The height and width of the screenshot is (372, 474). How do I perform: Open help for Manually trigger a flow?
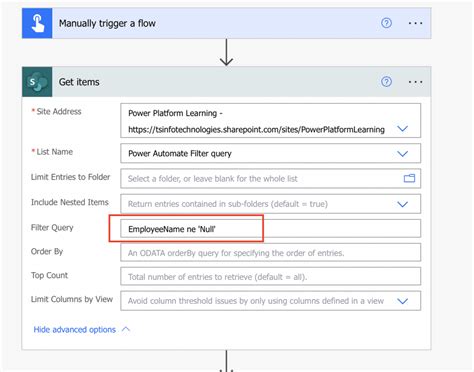tap(386, 23)
